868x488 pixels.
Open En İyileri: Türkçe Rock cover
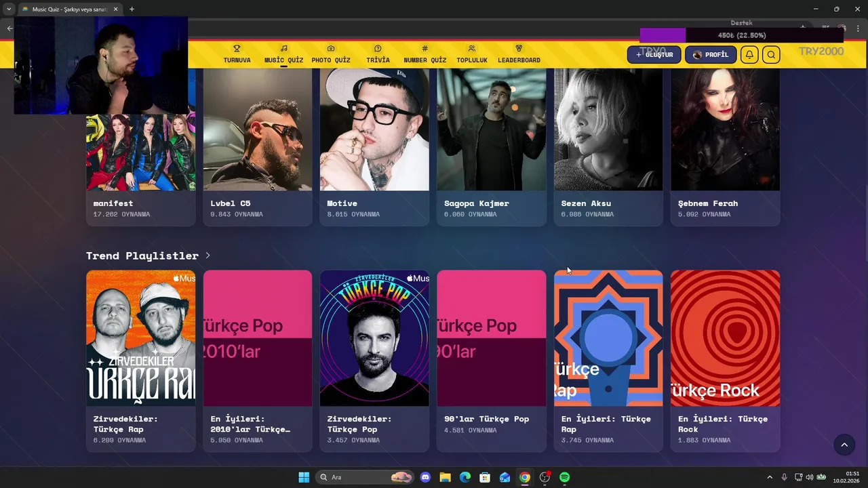725,338
